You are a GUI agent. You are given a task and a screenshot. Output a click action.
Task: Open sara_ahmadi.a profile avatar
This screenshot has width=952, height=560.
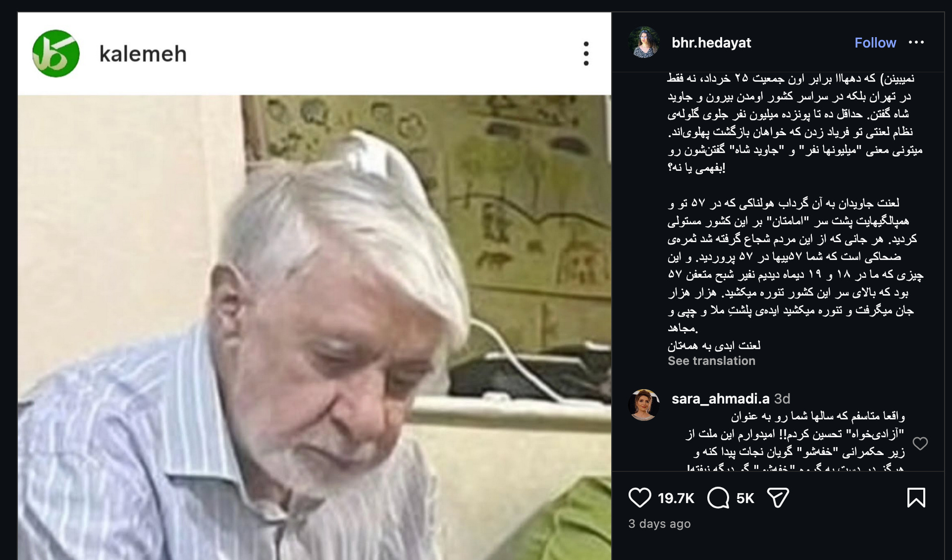(x=644, y=405)
